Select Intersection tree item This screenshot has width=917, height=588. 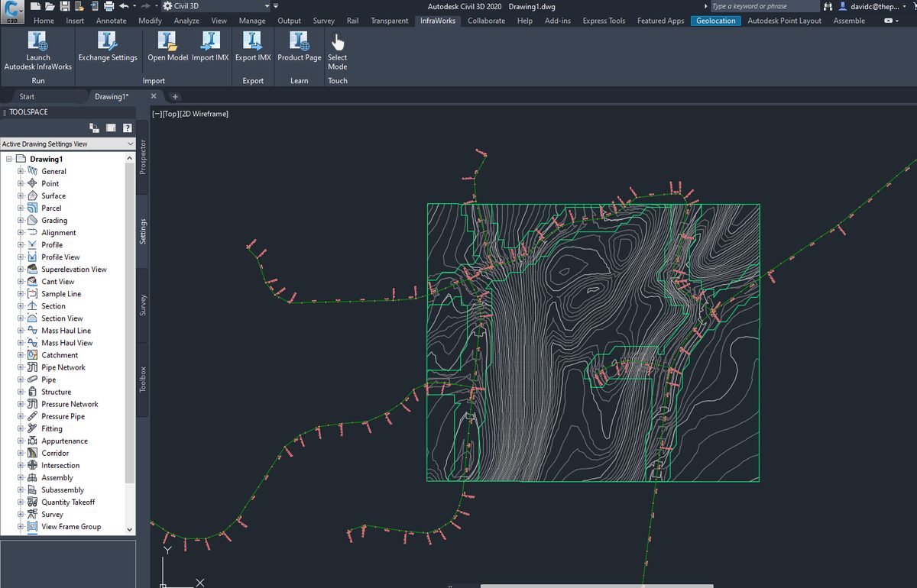tap(60, 465)
